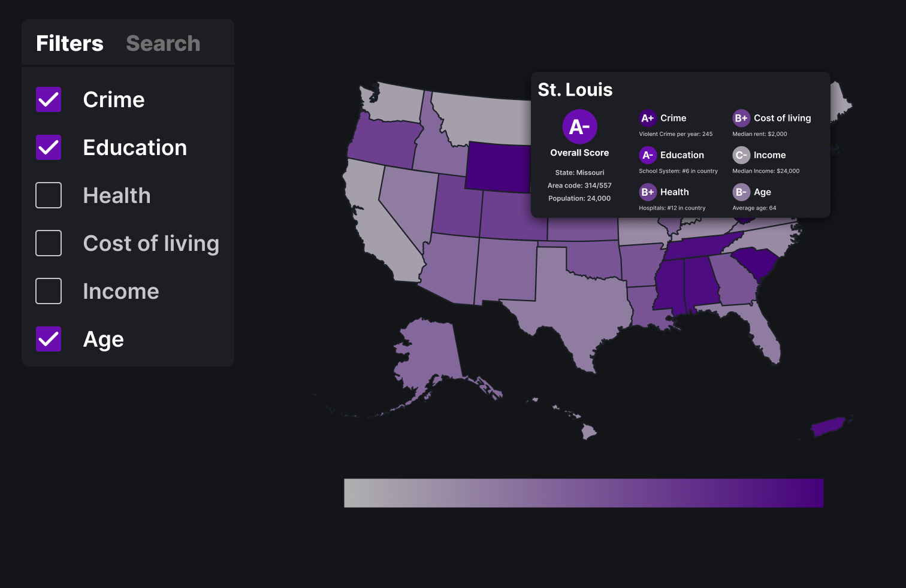
Task: Check the Income filter checkbox
Action: (49, 291)
